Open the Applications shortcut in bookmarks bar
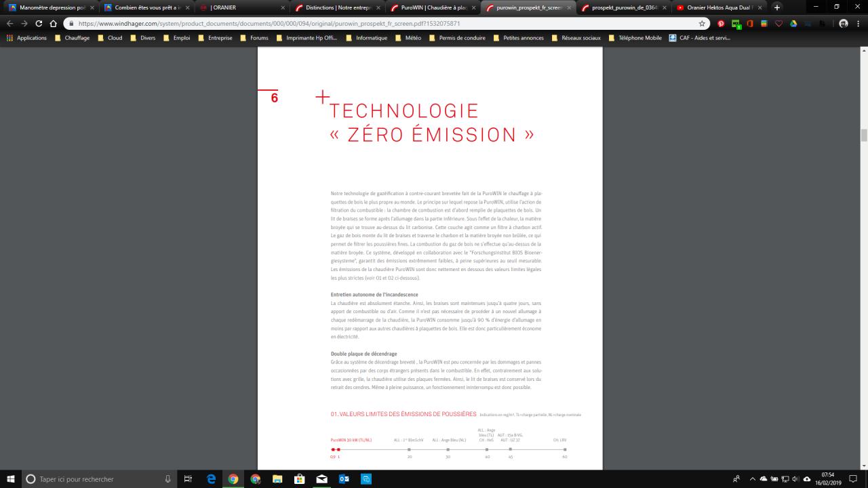Image resolution: width=868 pixels, height=488 pixels. (x=26, y=38)
